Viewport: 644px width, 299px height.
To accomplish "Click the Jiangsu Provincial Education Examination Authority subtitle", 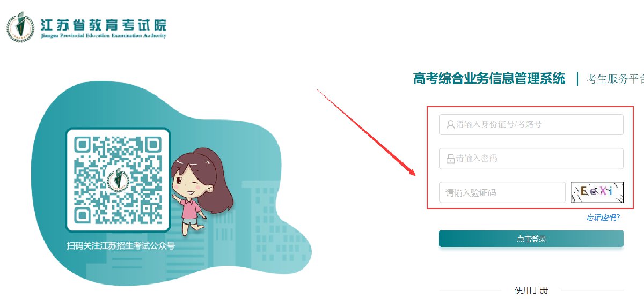I will coord(104,36).
